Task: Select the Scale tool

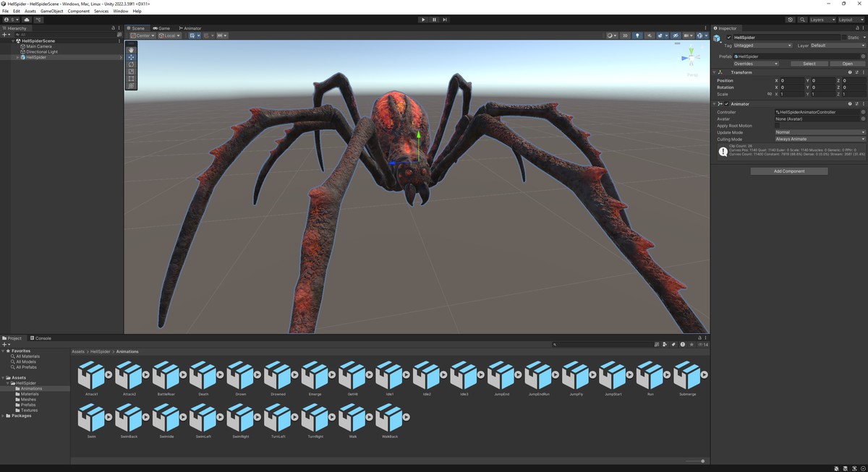Action: [131, 72]
